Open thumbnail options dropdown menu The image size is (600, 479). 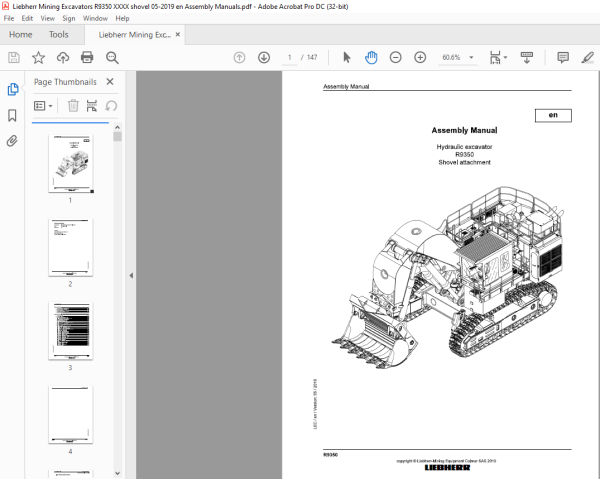coord(43,106)
